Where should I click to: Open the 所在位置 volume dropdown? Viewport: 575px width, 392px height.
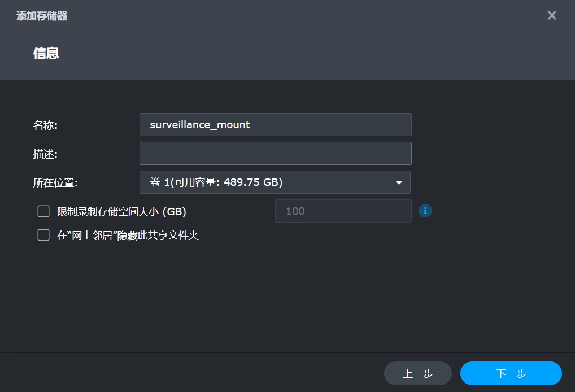(x=275, y=182)
